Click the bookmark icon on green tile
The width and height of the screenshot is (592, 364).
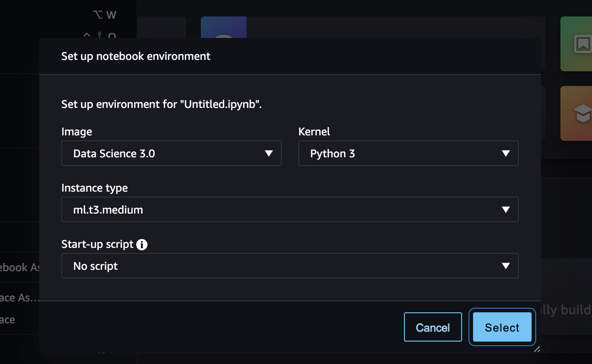pyautogui.click(x=582, y=44)
